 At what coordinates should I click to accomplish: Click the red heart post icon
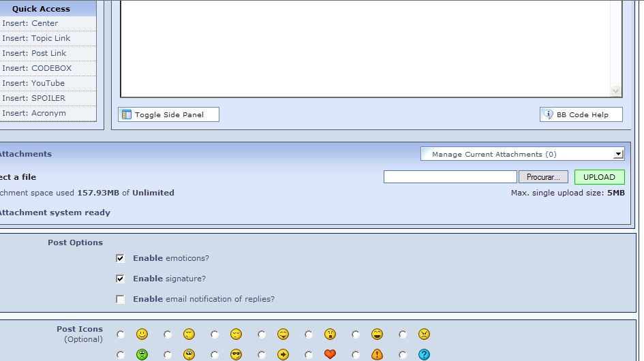point(330,354)
